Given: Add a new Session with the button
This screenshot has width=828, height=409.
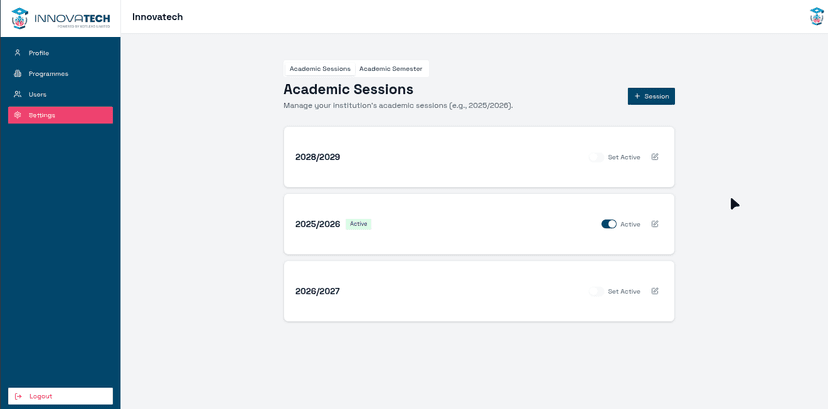Looking at the screenshot, I should [x=651, y=96].
